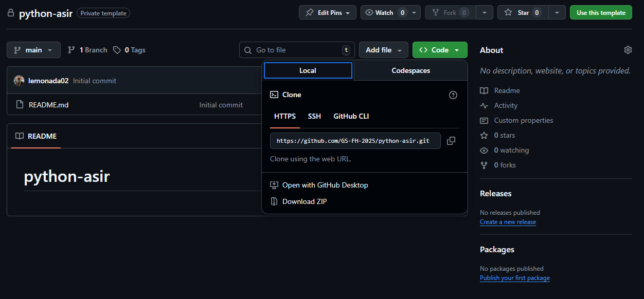Click the README.md file icon
This screenshot has width=644, height=299.
click(x=20, y=105)
